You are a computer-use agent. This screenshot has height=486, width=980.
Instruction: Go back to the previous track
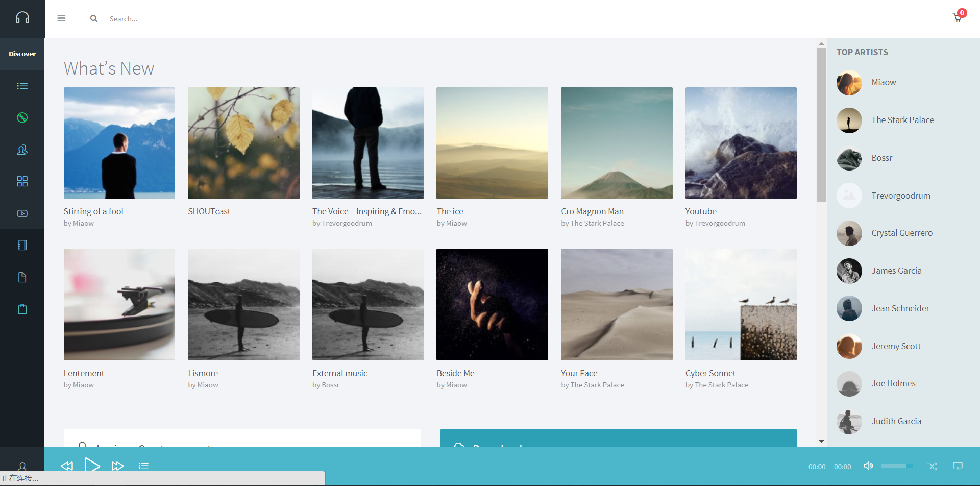(x=67, y=466)
